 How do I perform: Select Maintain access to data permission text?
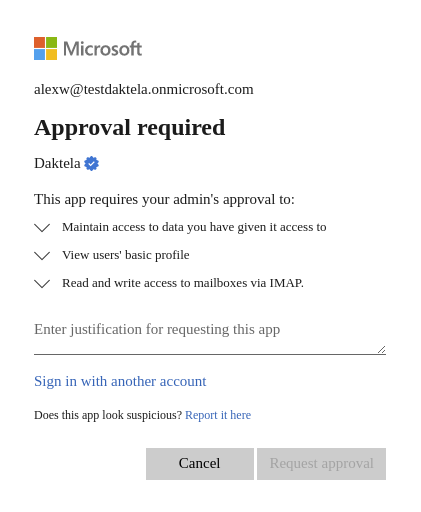[x=194, y=227]
